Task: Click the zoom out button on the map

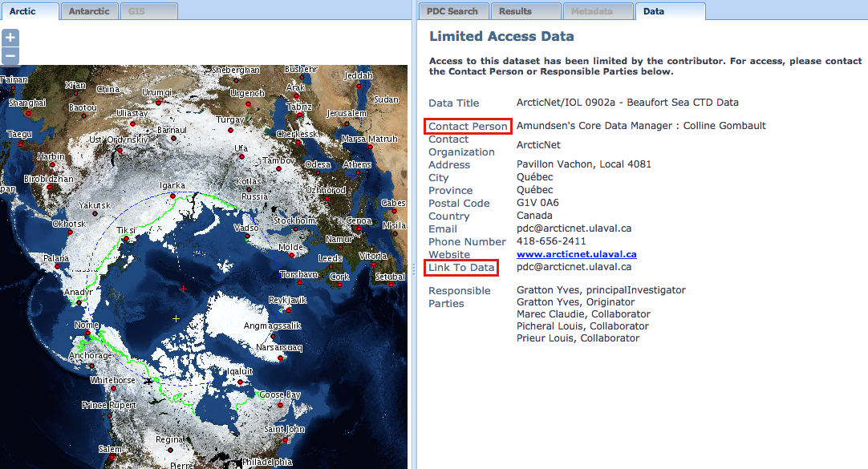Action: 10,56
